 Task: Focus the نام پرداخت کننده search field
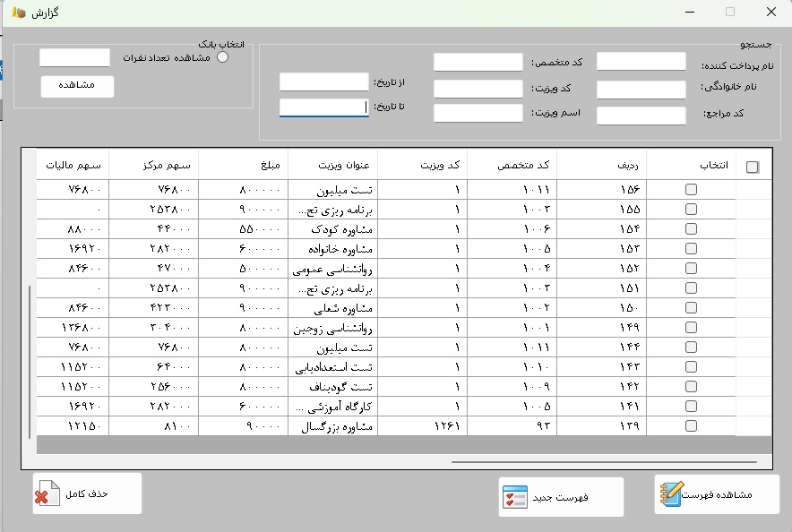click(x=641, y=62)
